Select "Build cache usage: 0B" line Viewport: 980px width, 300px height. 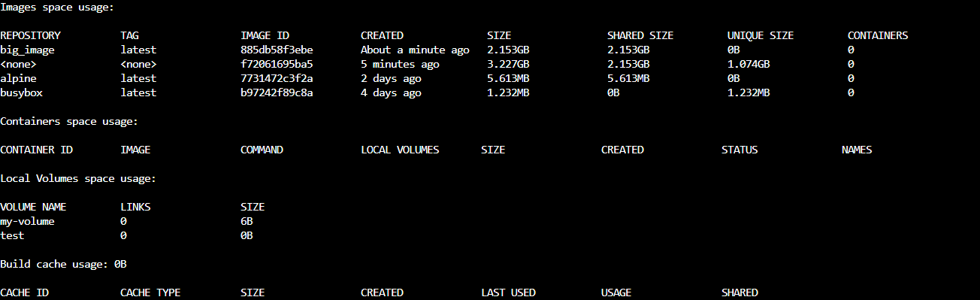tap(63, 264)
